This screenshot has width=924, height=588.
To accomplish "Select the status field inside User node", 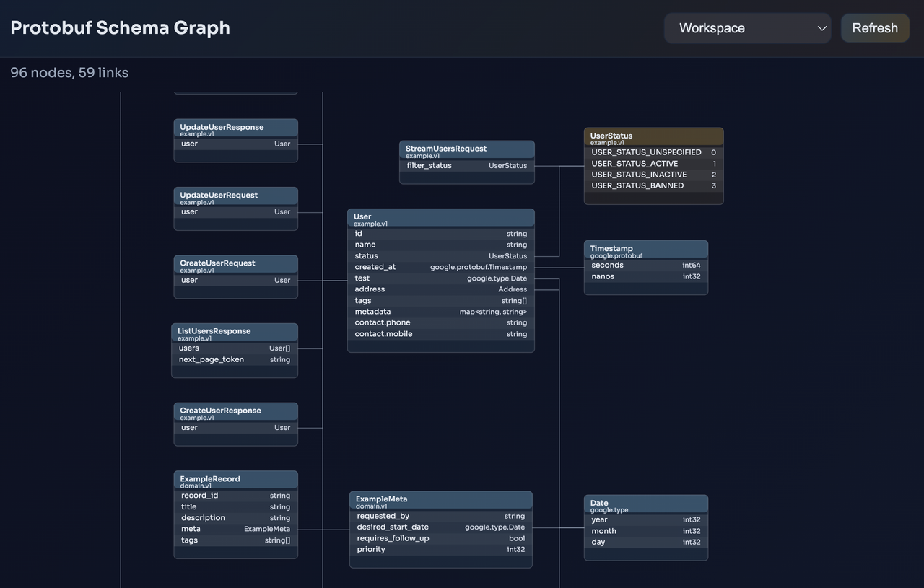I will tap(440, 255).
